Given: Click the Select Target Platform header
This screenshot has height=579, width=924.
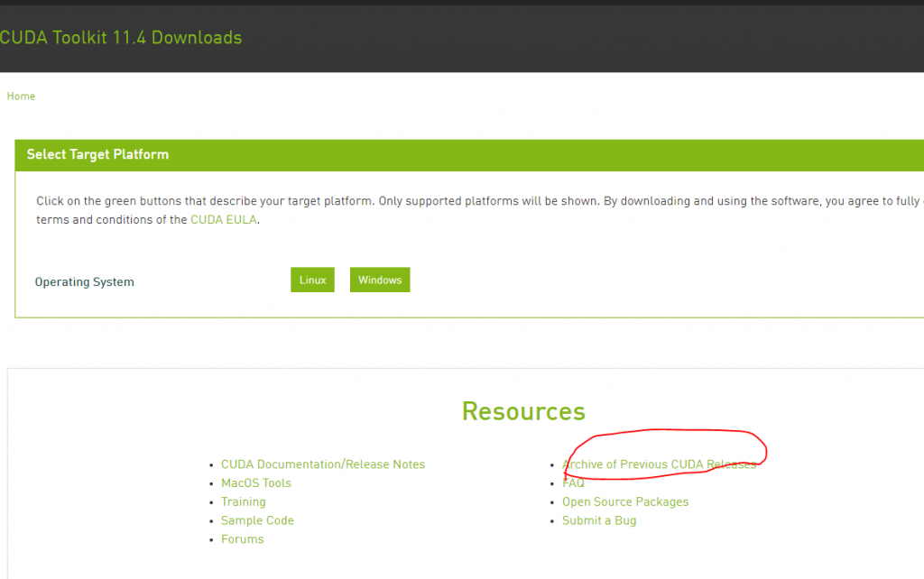Looking at the screenshot, I should [97, 154].
